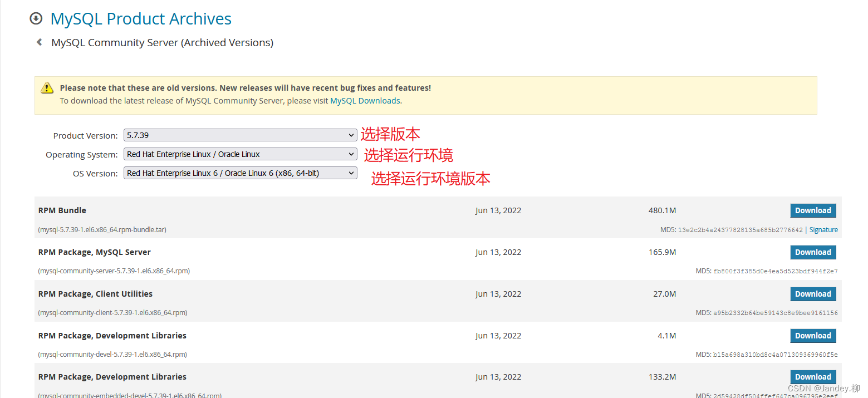Download the RPM Bundle
This screenshot has width=868, height=398.
coord(813,210)
